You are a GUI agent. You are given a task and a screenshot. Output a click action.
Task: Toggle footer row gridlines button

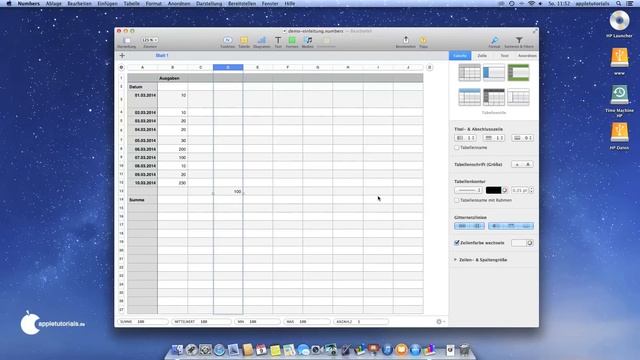[526, 226]
